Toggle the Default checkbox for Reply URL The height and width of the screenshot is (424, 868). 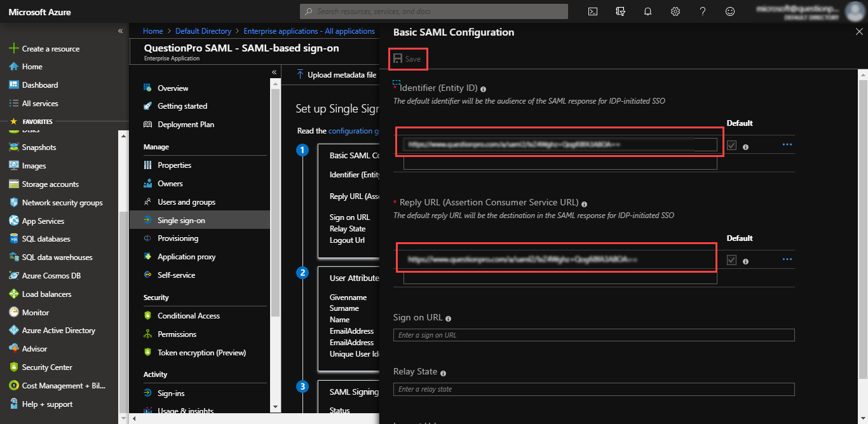coord(732,260)
